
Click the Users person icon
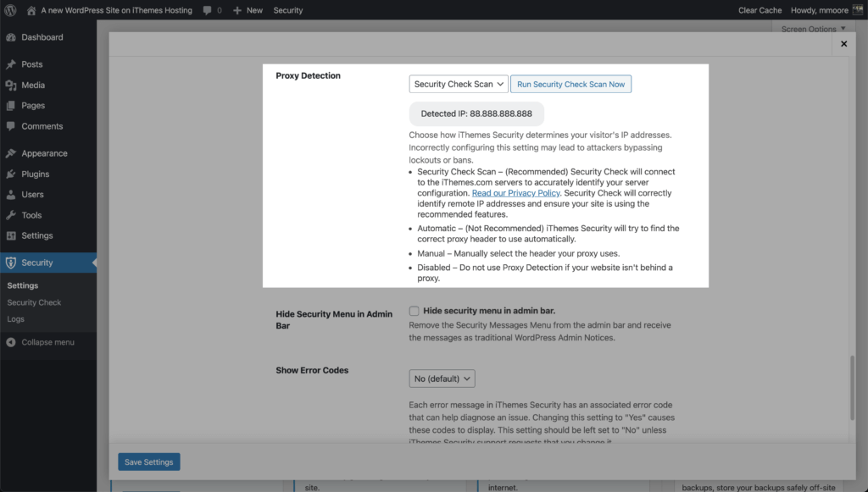(10, 195)
